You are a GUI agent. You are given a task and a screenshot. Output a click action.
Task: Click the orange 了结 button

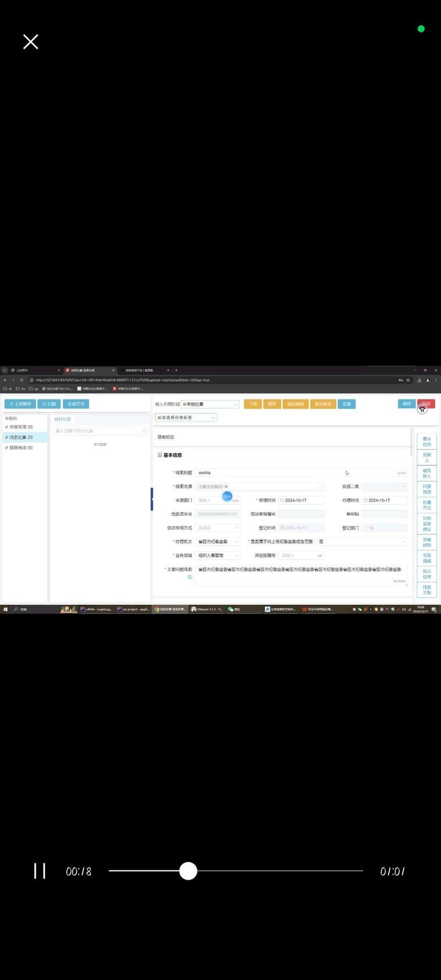coord(253,404)
